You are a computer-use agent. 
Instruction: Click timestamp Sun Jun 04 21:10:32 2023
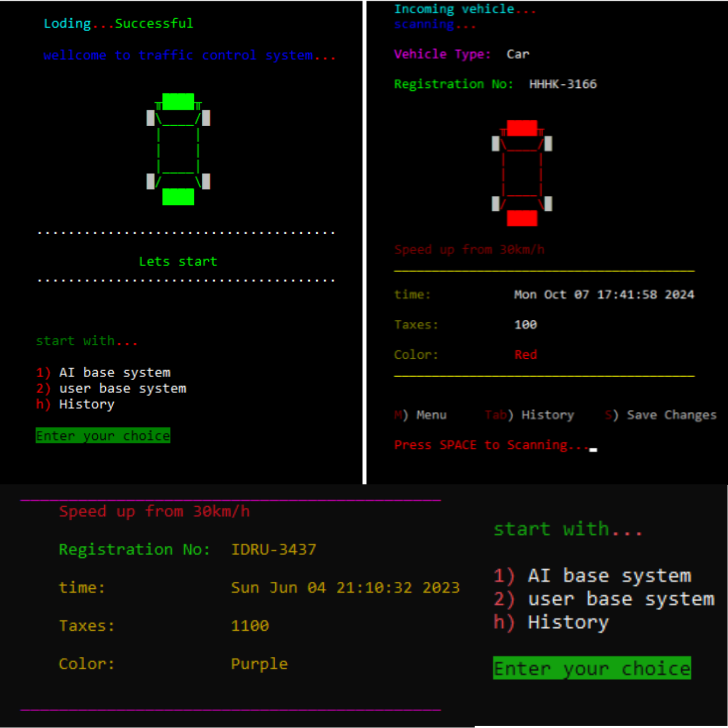[345, 588]
